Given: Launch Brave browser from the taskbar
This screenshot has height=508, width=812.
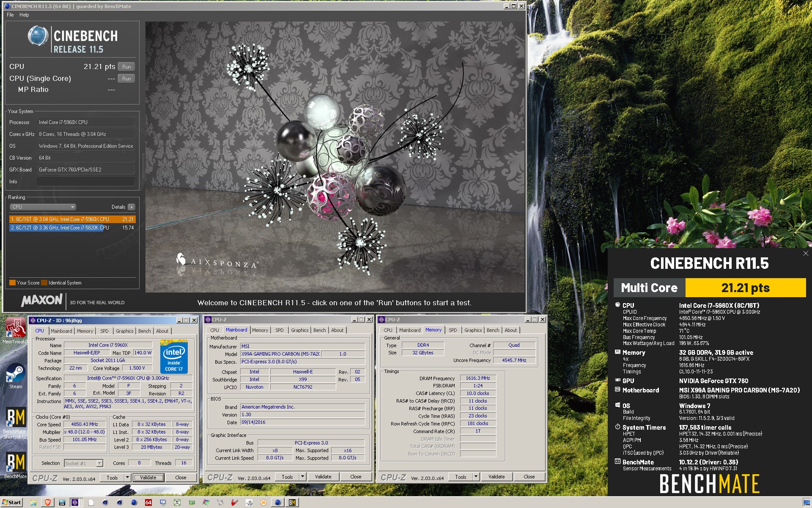Looking at the screenshot, I should 48,502.
